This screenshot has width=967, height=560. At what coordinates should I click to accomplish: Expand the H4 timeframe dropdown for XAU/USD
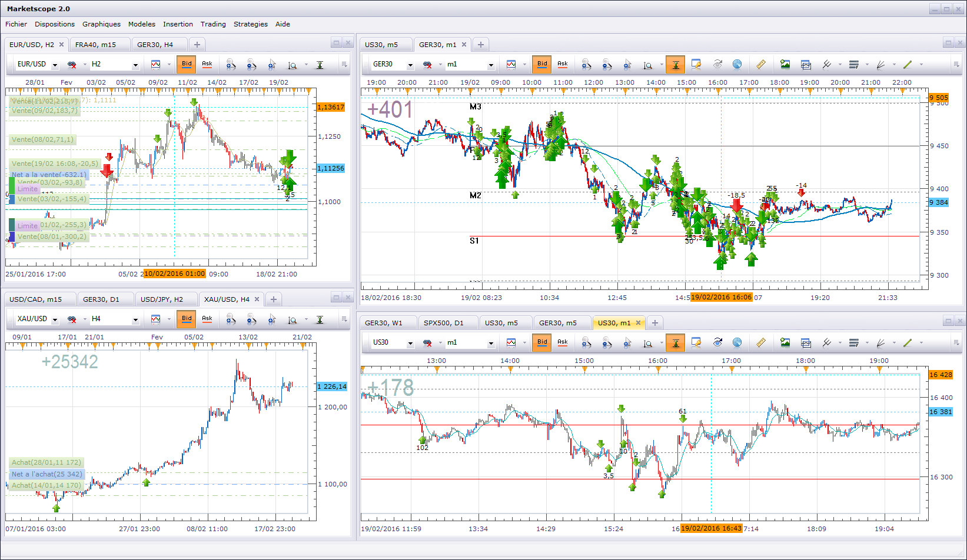(135, 319)
